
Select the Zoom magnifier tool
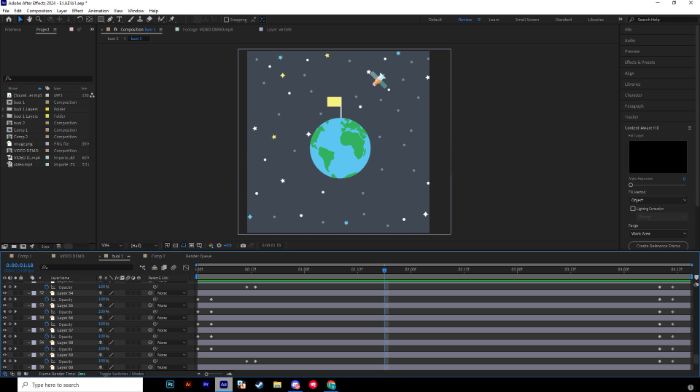39,19
